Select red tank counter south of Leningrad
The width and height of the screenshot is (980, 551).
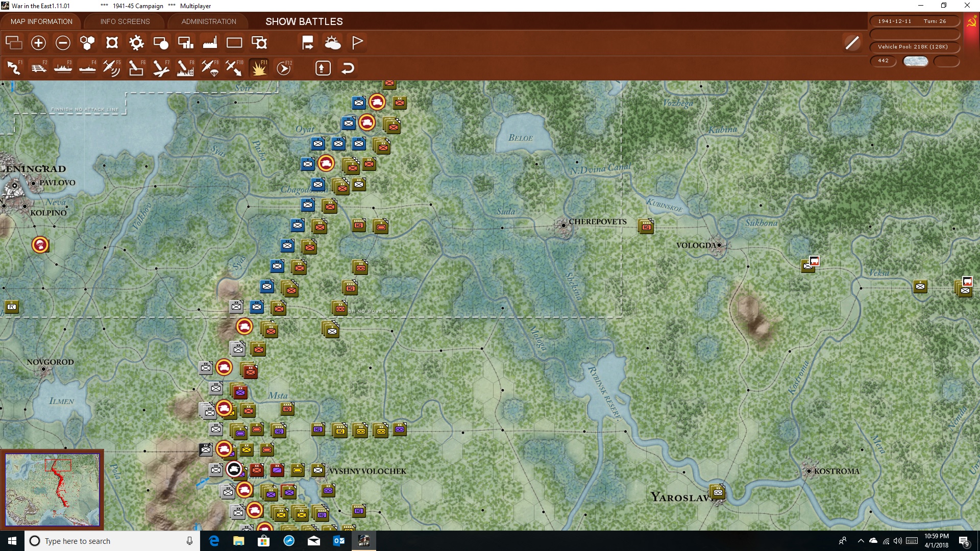point(40,245)
